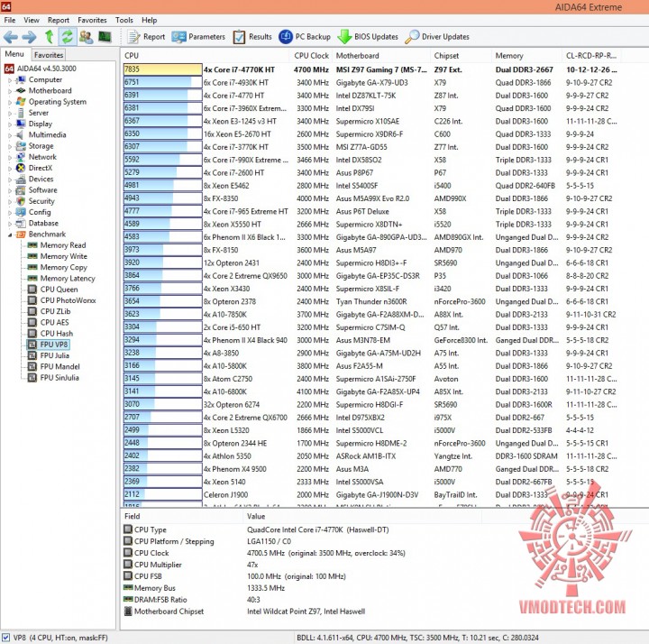This screenshot has height=644, width=649.
Task: Click the Refresh icon in toolbar
Action: (x=67, y=37)
